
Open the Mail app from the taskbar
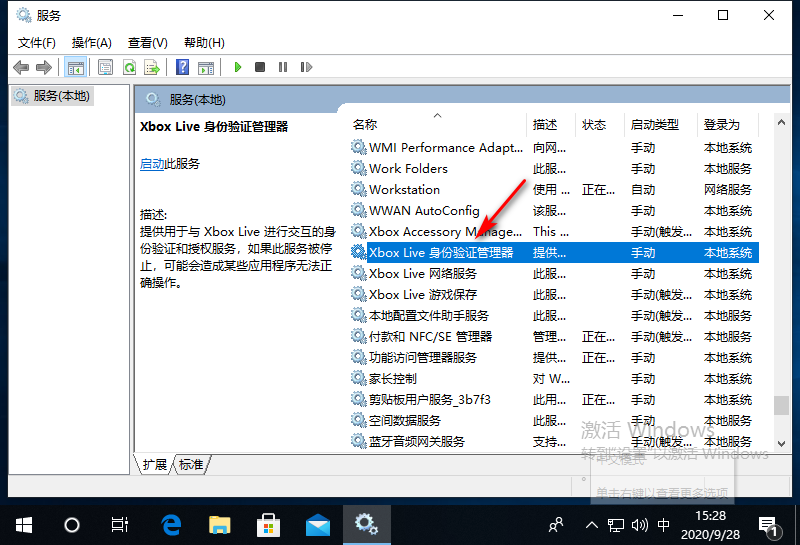[318, 524]
